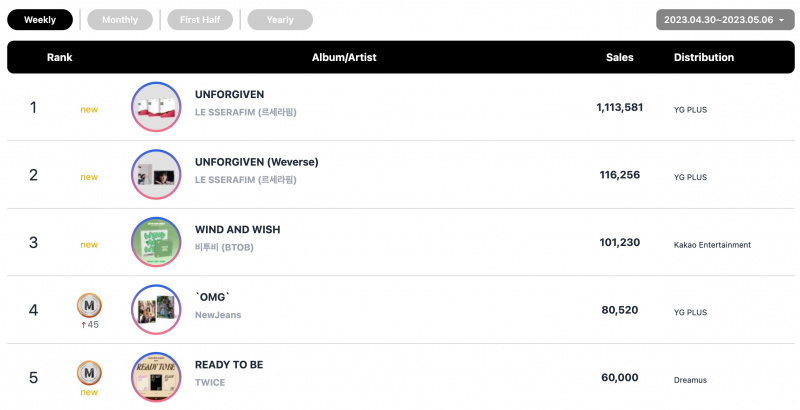
Task: Click the M badge icon beside READY TO BE
Action: [89, 373]
